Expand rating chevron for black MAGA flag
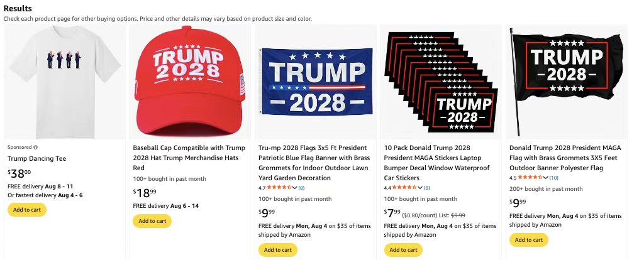The height and width of the screenshot is (260, 644). (x=545, y=178)
